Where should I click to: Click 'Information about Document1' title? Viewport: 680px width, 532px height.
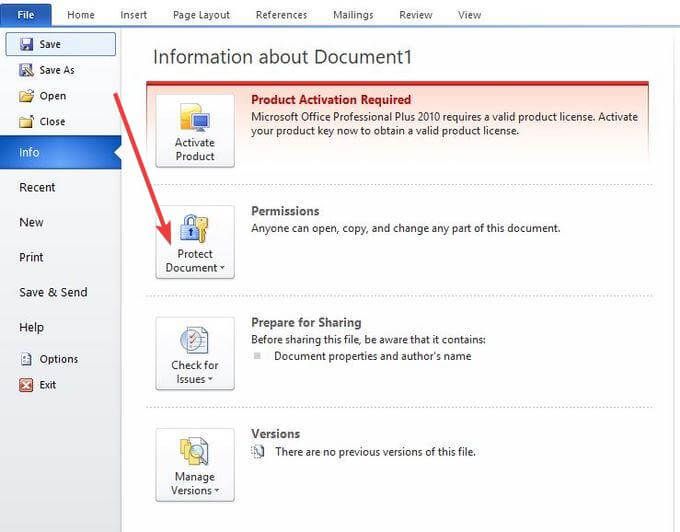(282, 57)
